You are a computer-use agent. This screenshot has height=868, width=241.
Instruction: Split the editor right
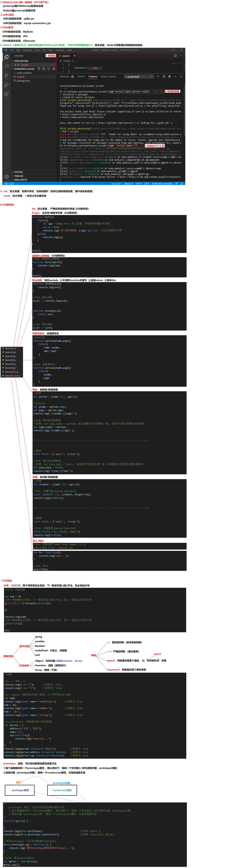175,56
